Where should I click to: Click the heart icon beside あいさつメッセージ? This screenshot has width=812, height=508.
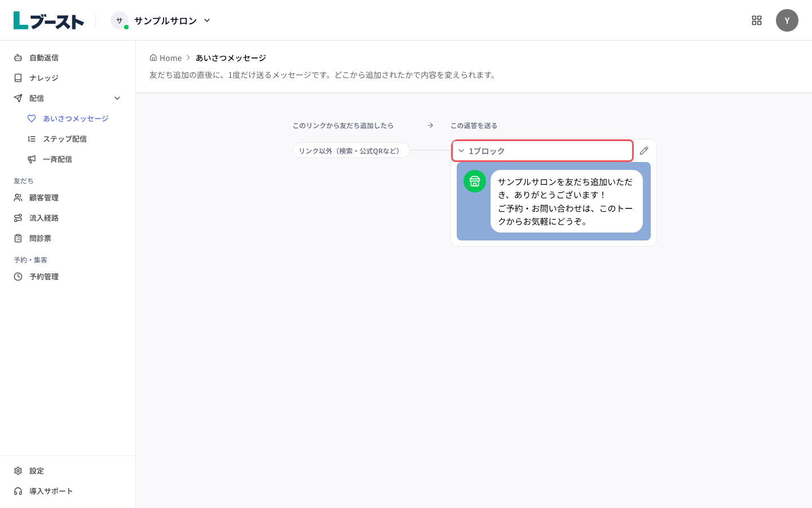point(32,119)
